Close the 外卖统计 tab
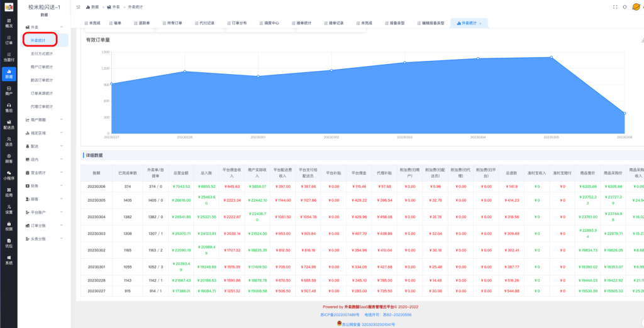The image size is (644, 328). pos(480,23)
